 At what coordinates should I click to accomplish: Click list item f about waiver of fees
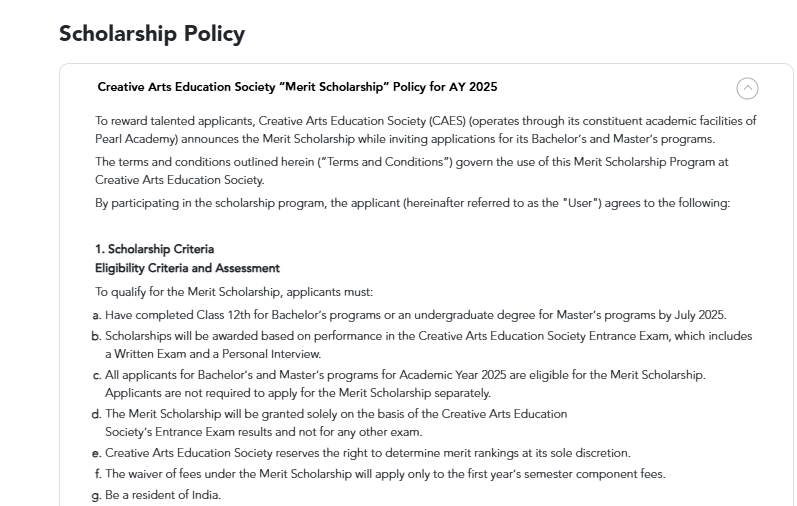click(385, 473)
